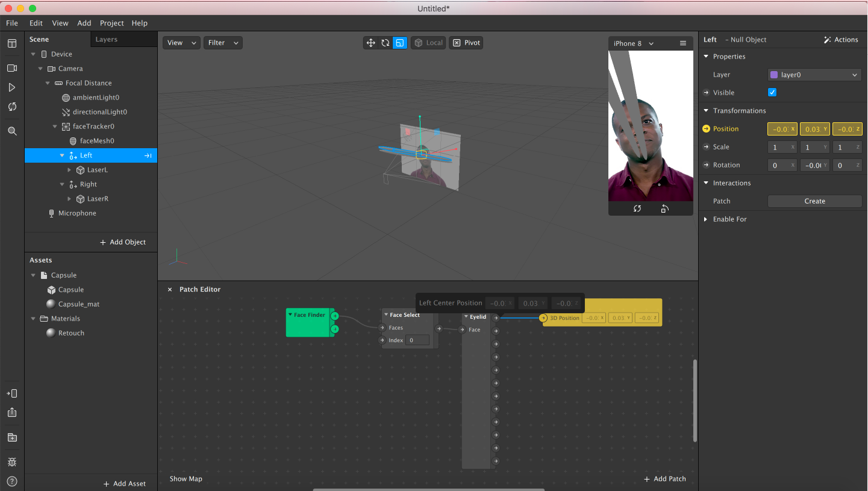Click the send to device icon
This screenshot has height=491, width=868.
[x=12, y=393]
